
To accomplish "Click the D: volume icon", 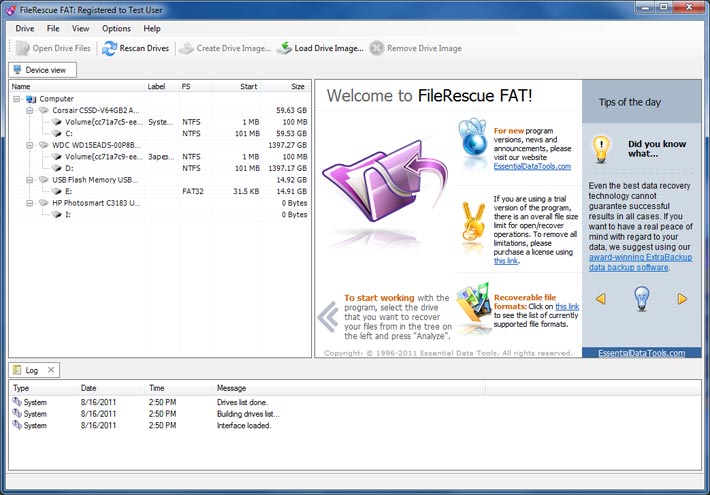I will pyautogui.click(x=56, y=168).
